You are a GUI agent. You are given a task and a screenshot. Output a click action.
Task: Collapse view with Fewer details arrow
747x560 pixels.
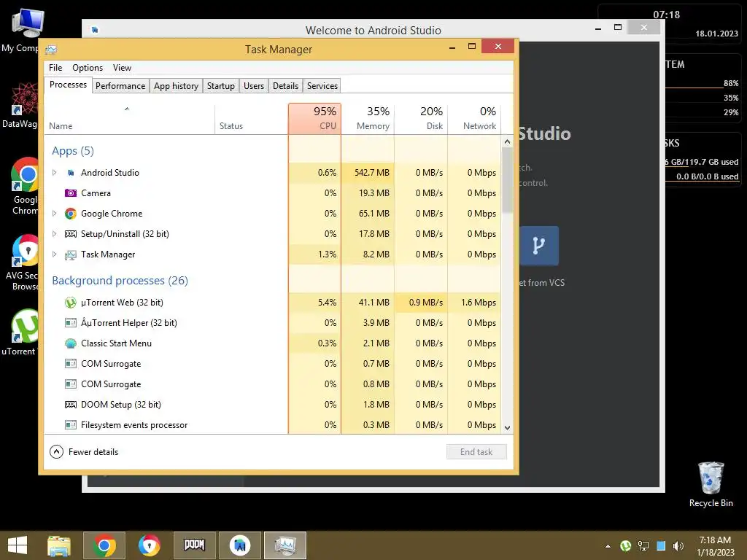tap(56, 451)
